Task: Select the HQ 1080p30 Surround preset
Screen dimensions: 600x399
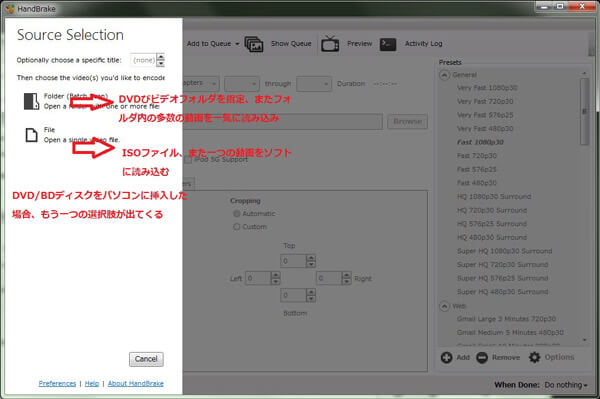Action: 494,197
